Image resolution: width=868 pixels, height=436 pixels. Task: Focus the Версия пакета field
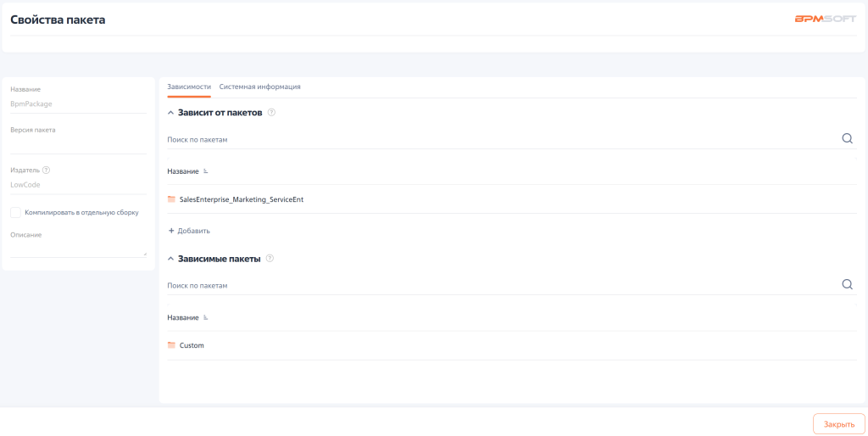click(78, 145)
